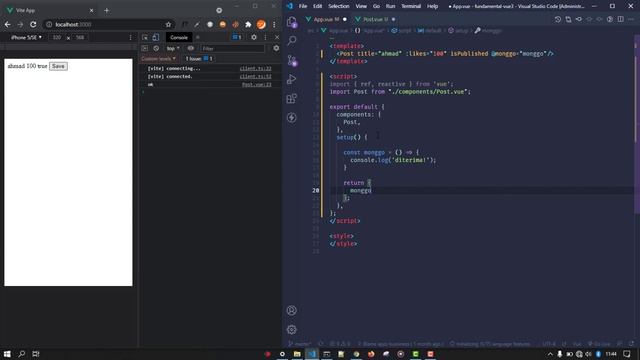Open device toolbar more options

tap(131, 37)
